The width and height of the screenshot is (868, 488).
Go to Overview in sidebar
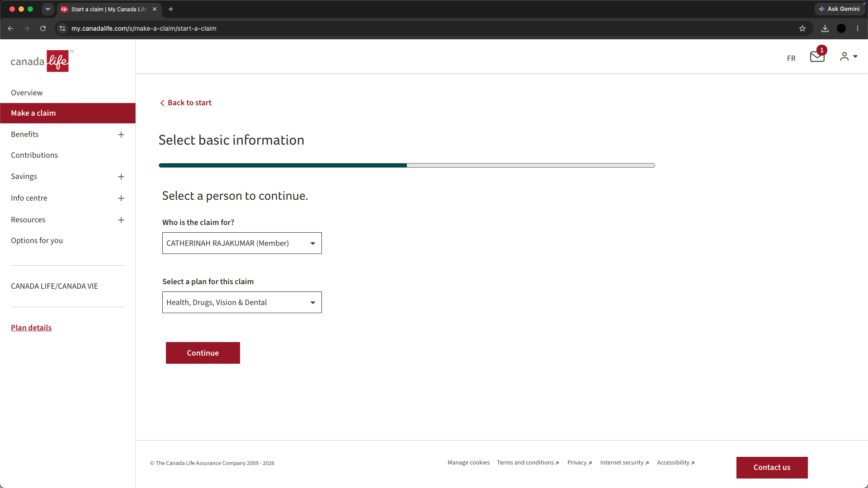(x=27, y=93)
